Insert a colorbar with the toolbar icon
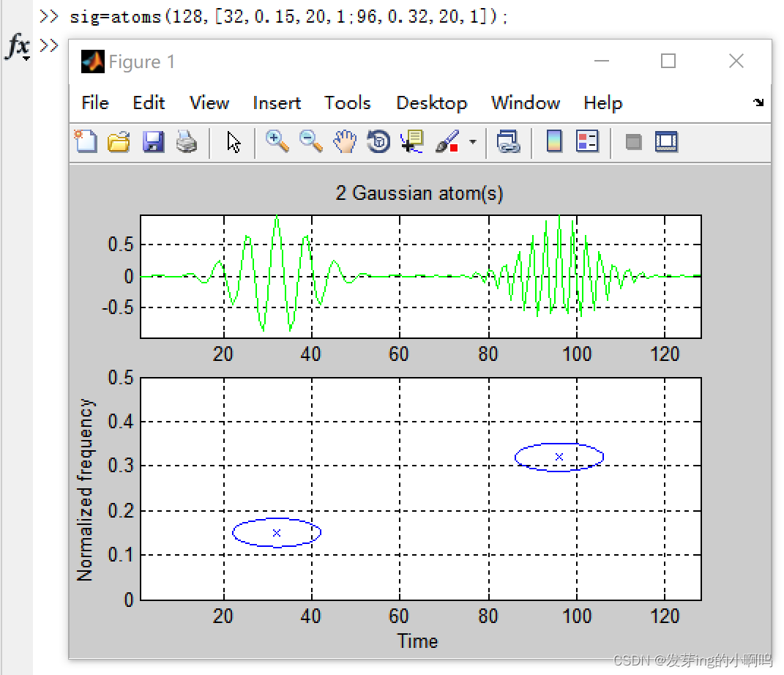 [x=554, y=141]
